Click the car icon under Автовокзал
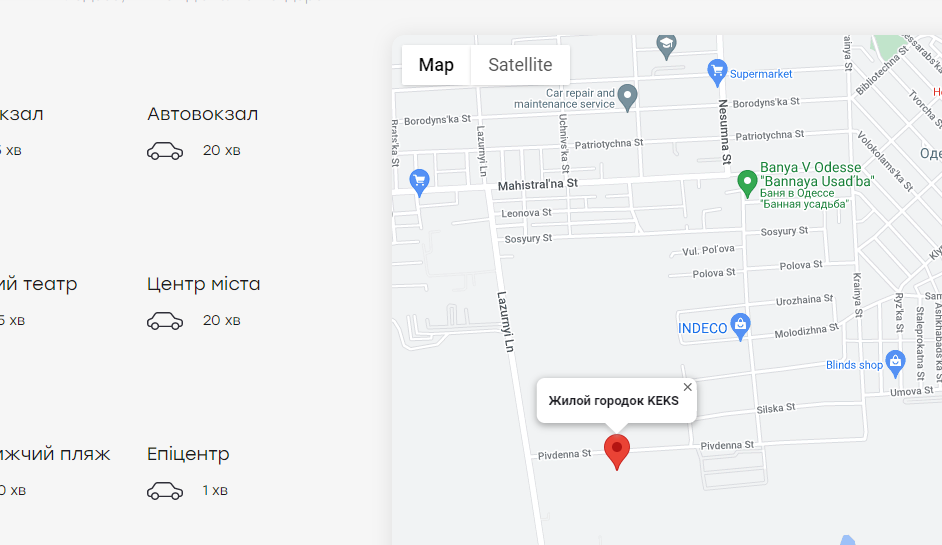The width and height of the screenshot is (942, 545). pos(165,151)
